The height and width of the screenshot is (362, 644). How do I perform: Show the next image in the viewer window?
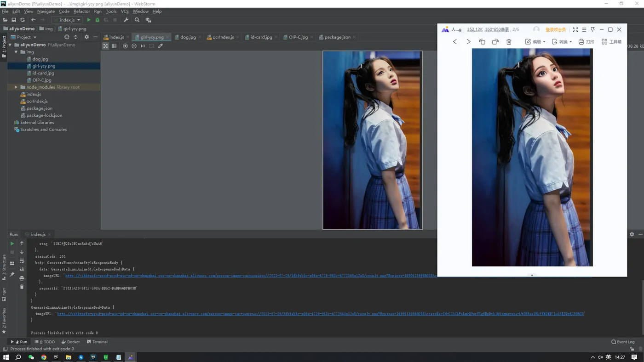click(x=468, y=42)
